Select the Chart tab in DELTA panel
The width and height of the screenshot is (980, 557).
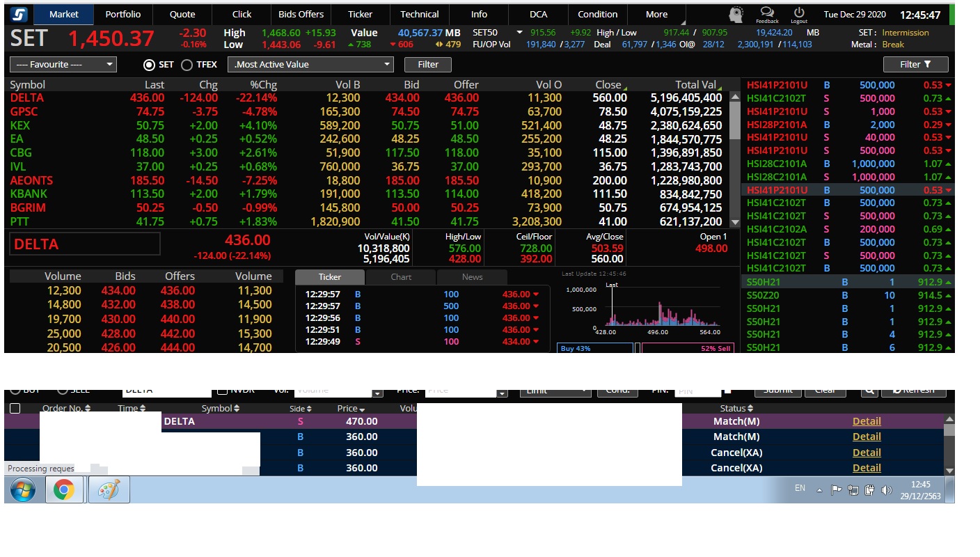[401, 277]
